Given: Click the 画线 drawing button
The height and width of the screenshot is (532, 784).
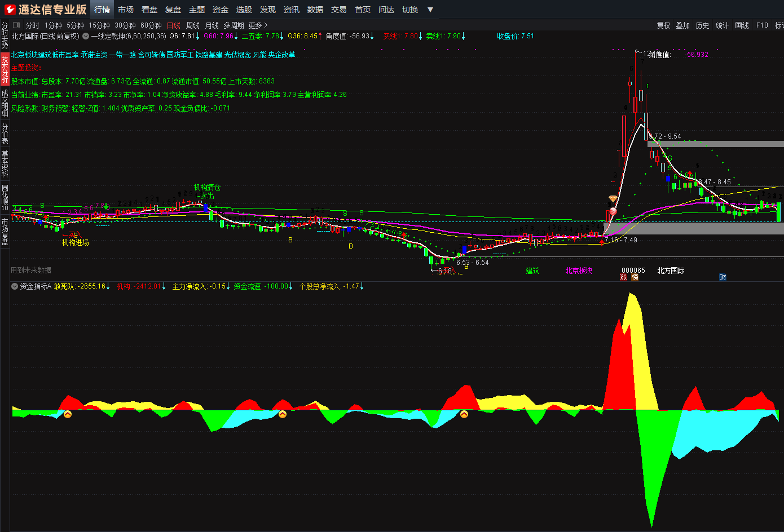Looking at the screenshot, I should point(742,25).
